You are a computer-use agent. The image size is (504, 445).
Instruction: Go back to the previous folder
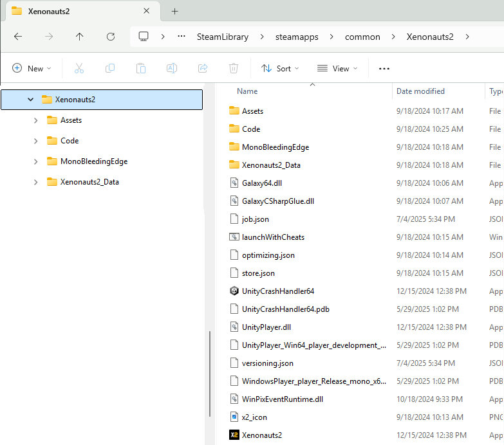tap(18, 37)
